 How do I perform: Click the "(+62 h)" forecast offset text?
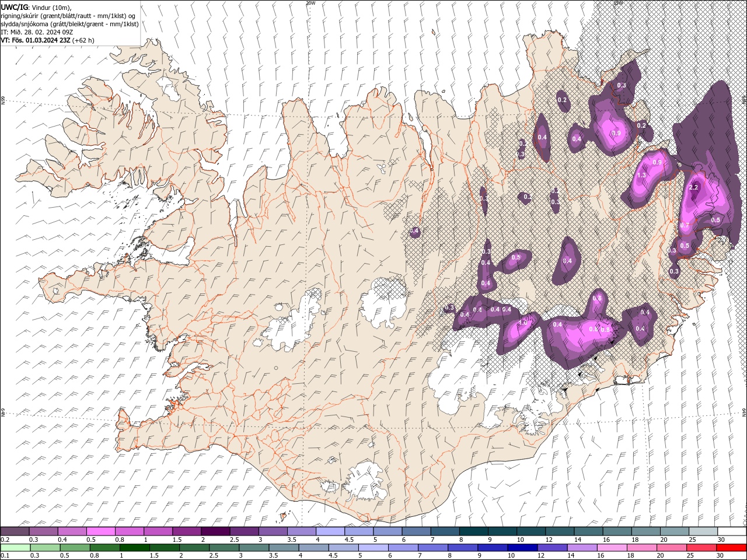[x=83, y=40]
